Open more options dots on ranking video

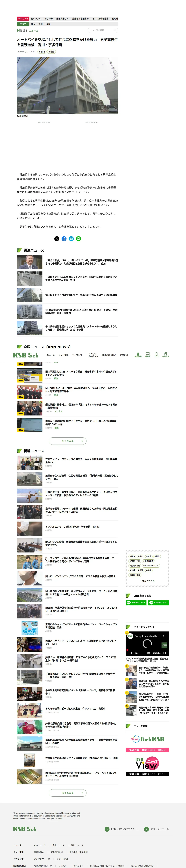coord(164,636)
